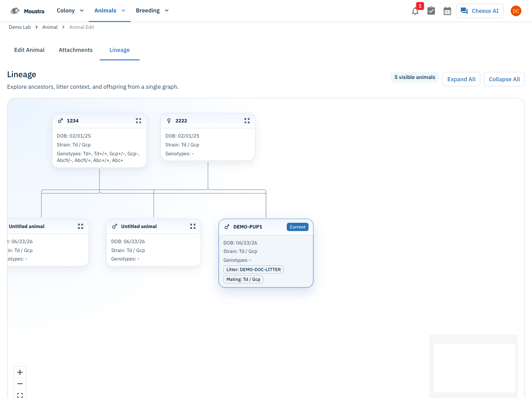Click the 1234 Genotypes text
The image size is (532, 398).
pos(98,157)
